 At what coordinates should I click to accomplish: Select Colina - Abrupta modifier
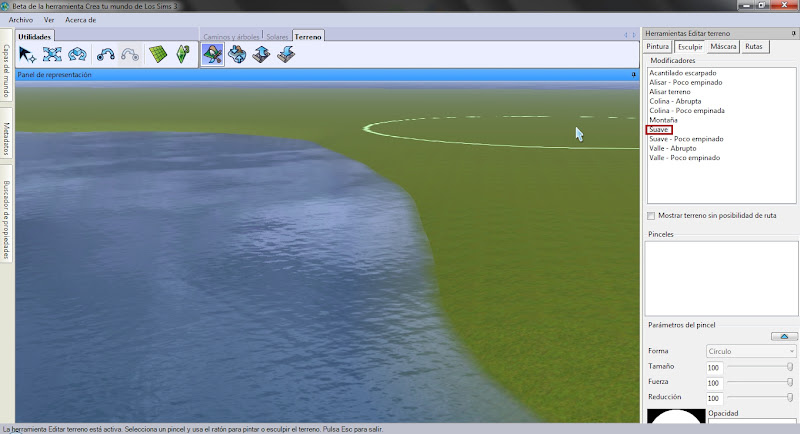pos(675,101)
